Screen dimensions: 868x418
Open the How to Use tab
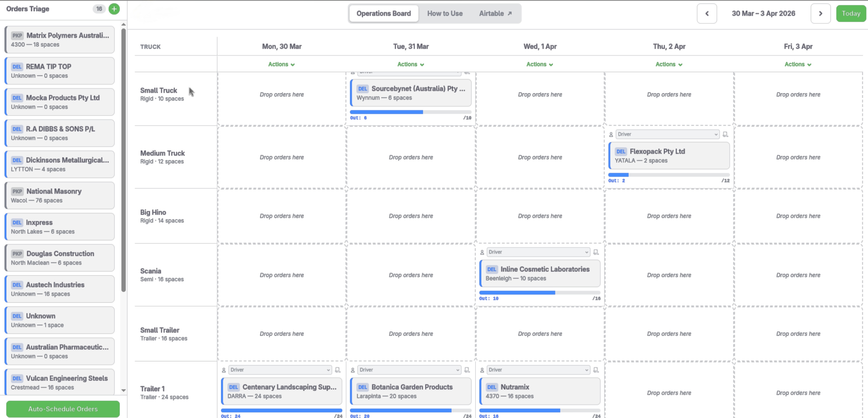444,14
